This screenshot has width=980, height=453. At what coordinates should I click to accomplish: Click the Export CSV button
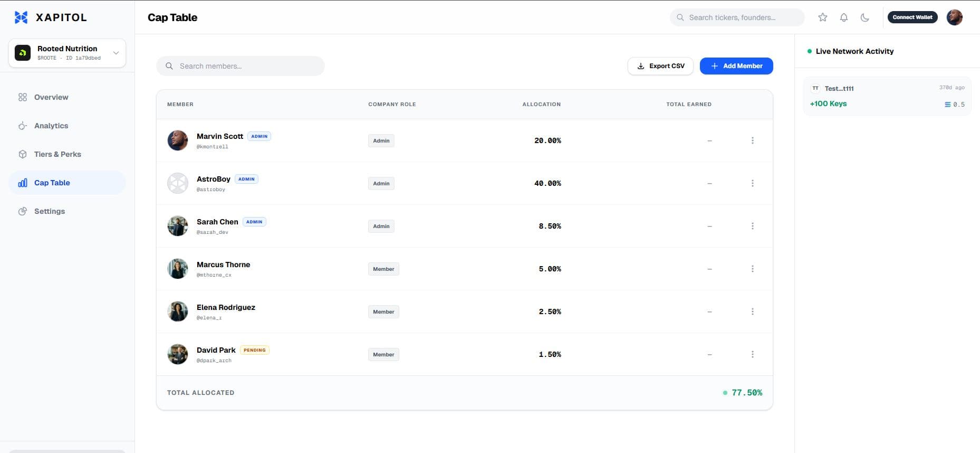(660, 66)
